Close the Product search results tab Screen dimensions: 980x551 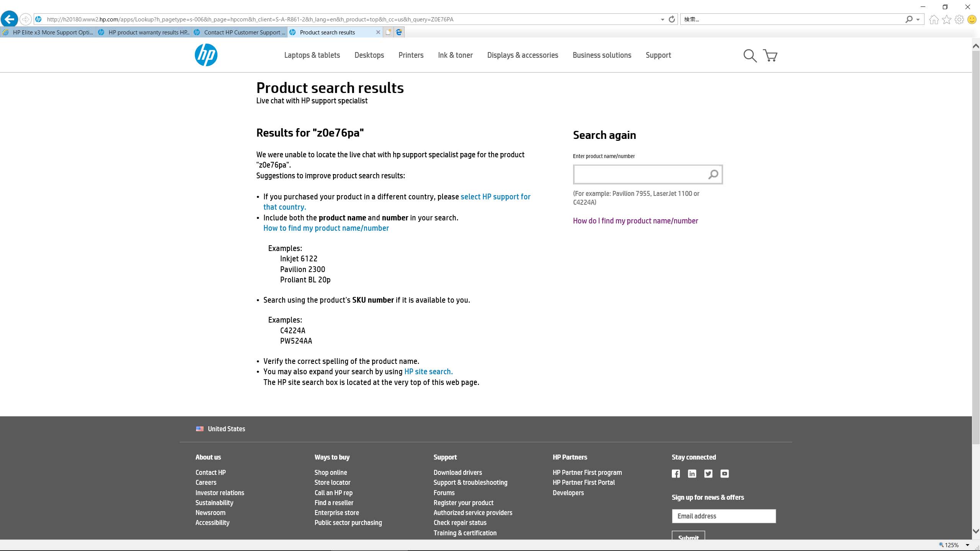coord(378,32)
